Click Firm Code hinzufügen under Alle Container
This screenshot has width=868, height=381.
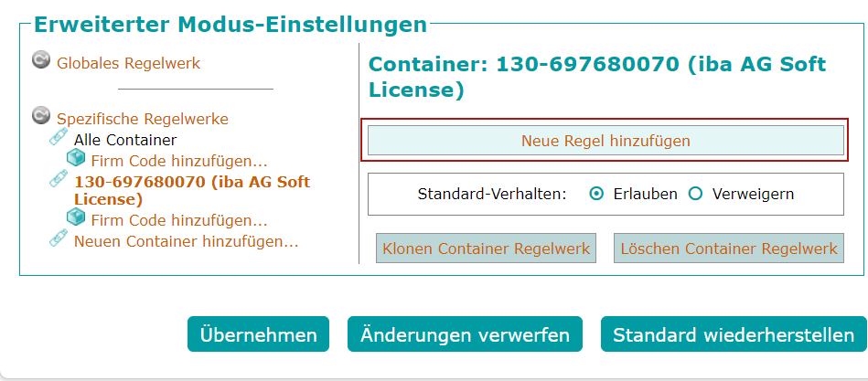pos(179,161)
